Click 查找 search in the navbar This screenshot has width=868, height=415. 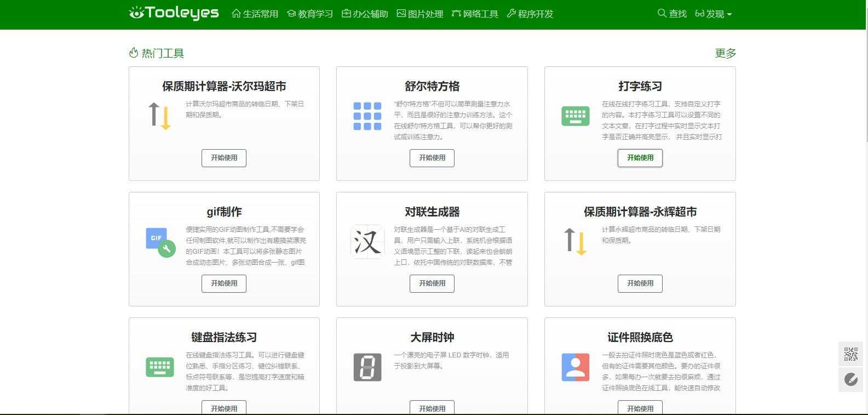pyautogui.click(x=672, y=14)
